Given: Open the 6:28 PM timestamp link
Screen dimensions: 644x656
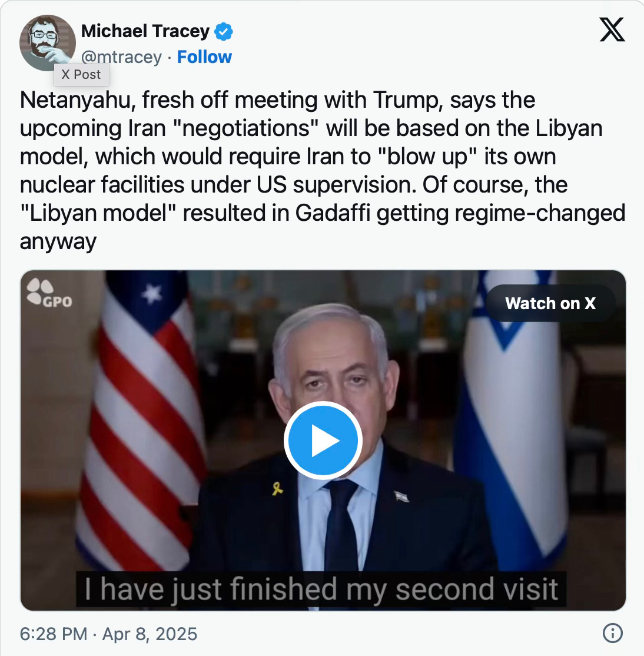Looking at the screenshot, I should click(54, 634).
